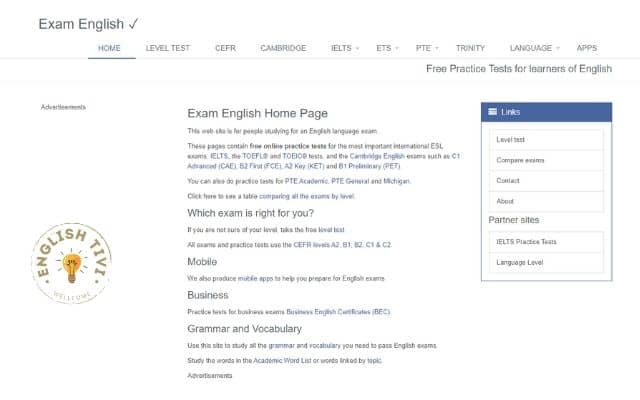Follow the grammar link in the paragraph
Screen dimensions: 640x400
click(x=281, y=345)
